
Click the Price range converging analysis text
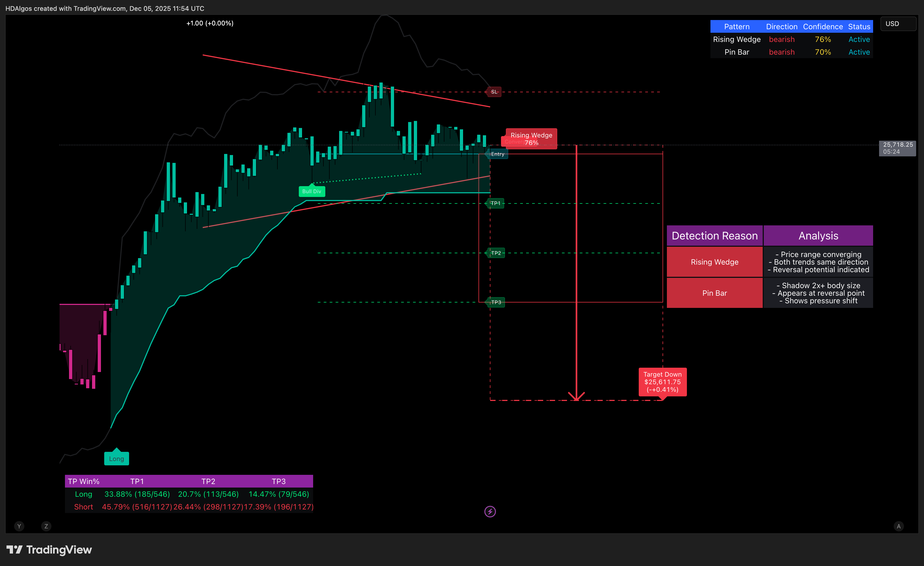pos(818,254)
